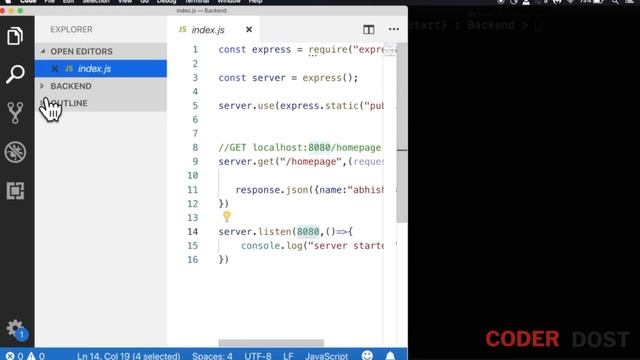Viewport: 640px width, 360px height.
Task: Open the Source Control view
Action: (15, 113)
